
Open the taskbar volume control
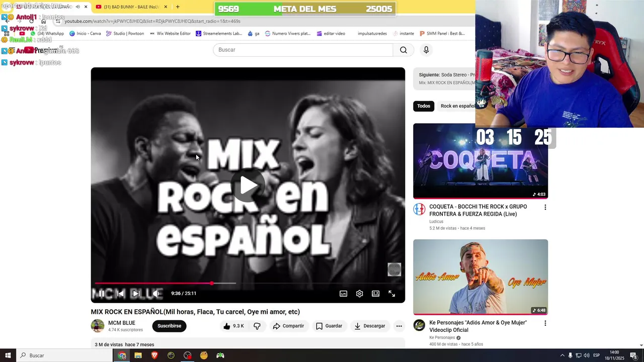click(x=587, y=355)
